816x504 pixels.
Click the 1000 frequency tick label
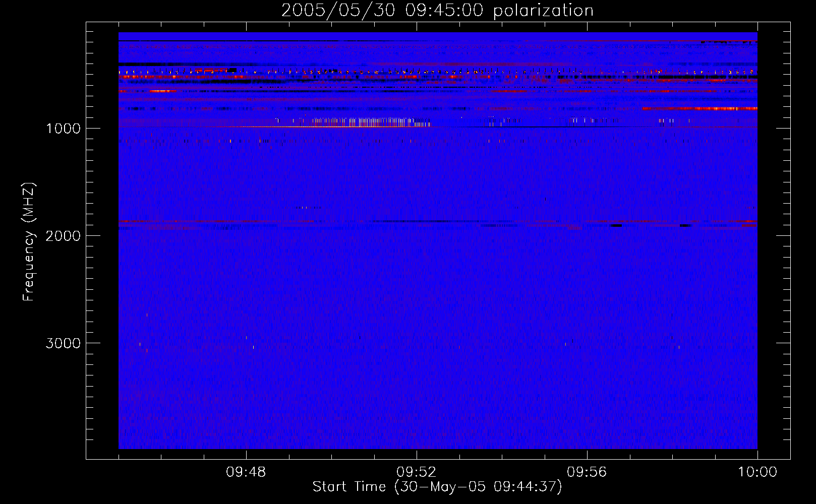tap(64, 129)
